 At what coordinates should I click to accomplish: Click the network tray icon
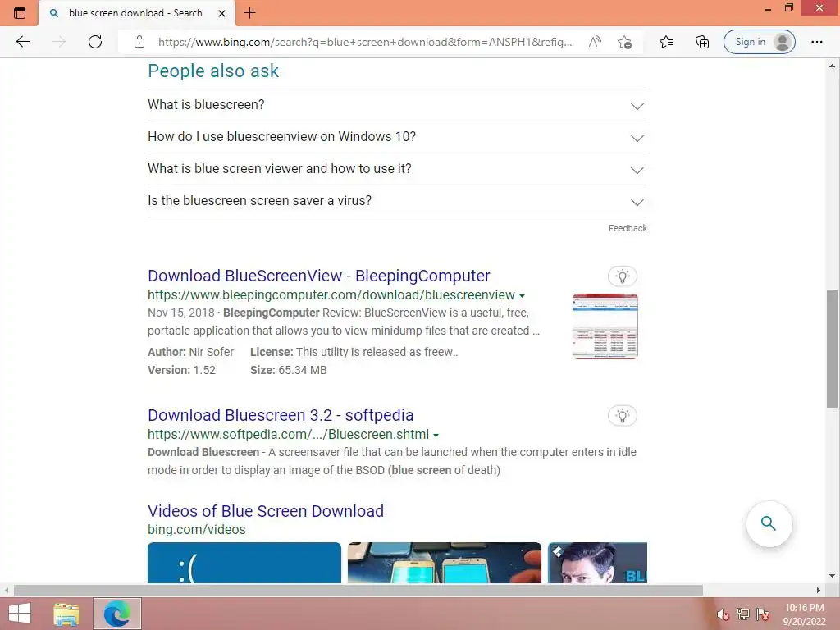742,614
